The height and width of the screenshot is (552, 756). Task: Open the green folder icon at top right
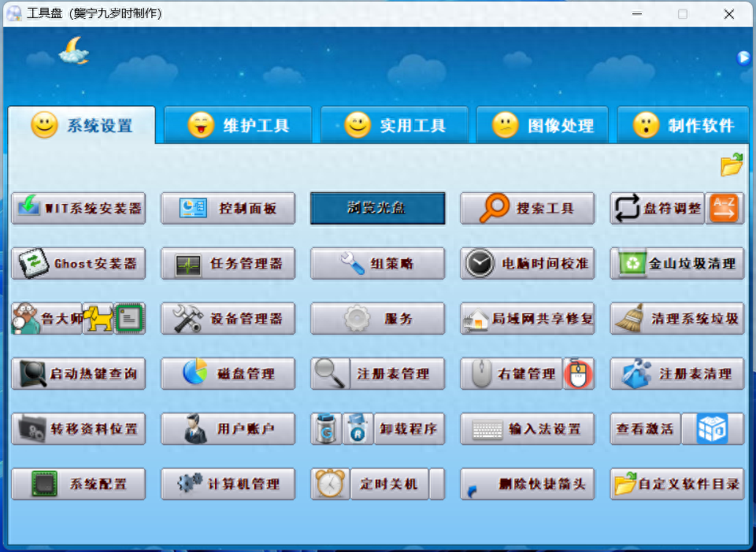point(732,165)
